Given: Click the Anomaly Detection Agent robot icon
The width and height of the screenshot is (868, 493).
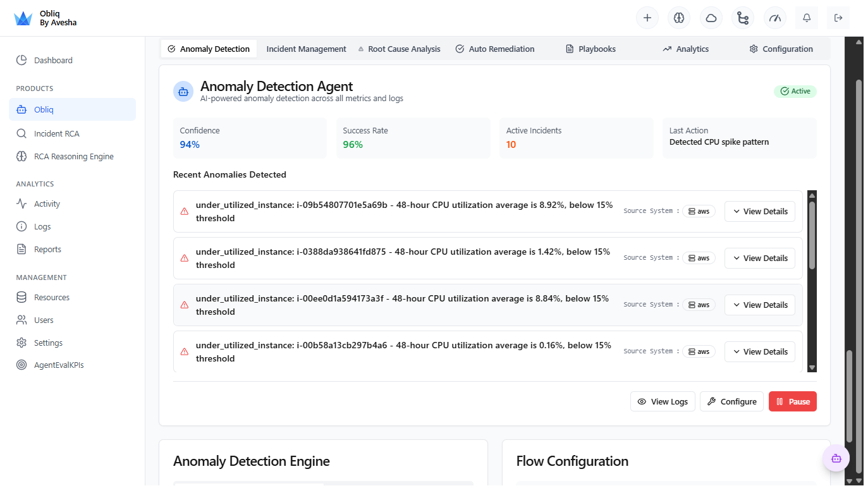Looking at the screenshot, I should tap(183, 92).
